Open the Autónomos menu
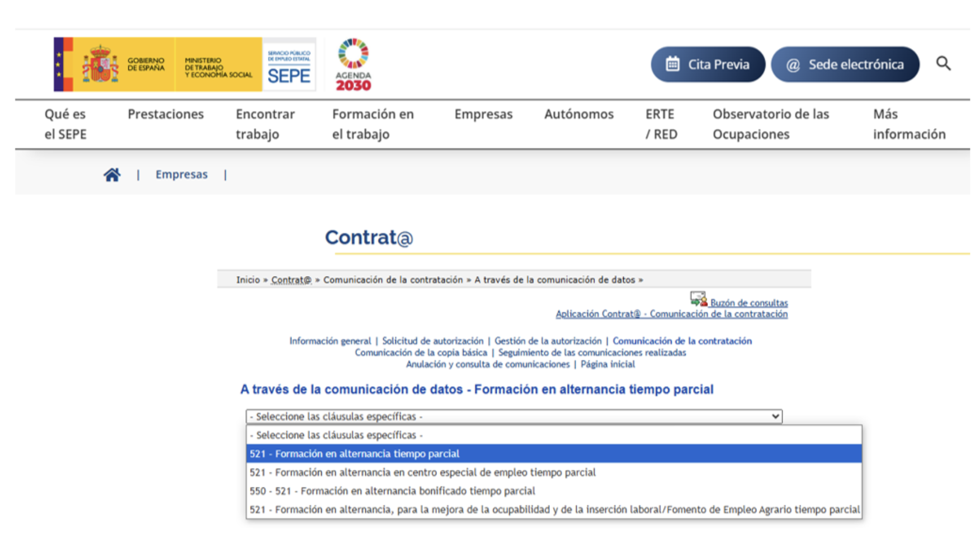This screenshot has width=980, height=535. (x=579, y=114)
